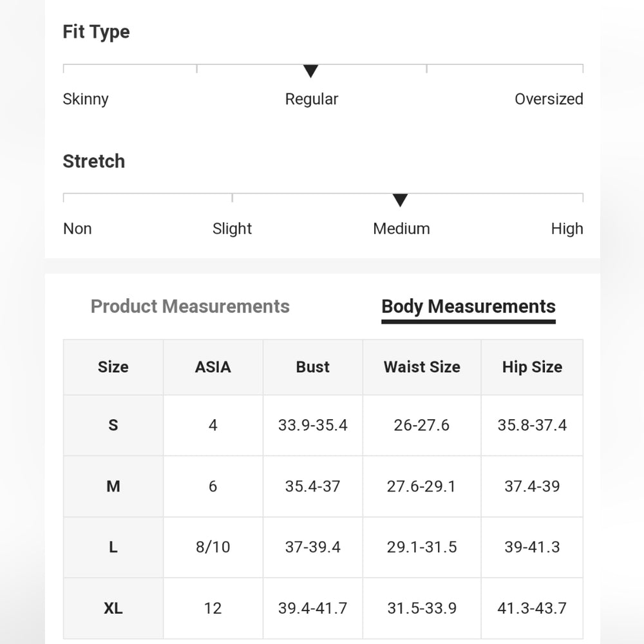Select the L size row
This screenshot has height=644, width=644.
323,547
